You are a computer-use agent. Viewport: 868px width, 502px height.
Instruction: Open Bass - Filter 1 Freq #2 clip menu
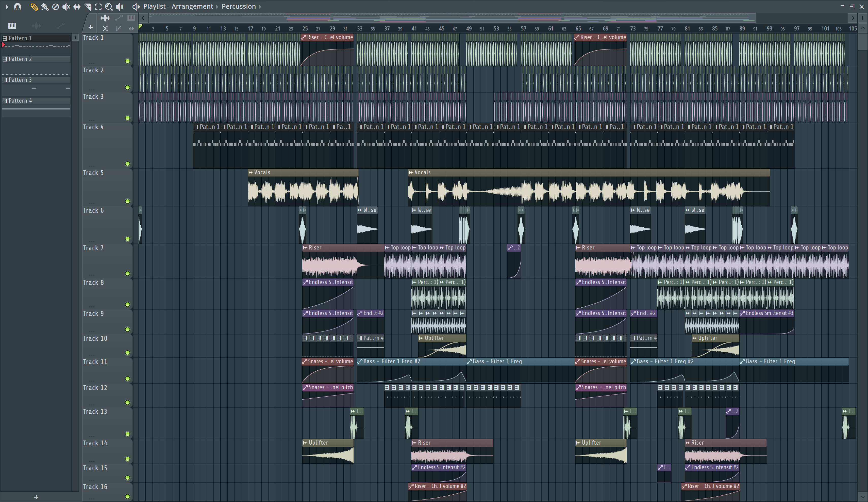(x=360, y=362)
